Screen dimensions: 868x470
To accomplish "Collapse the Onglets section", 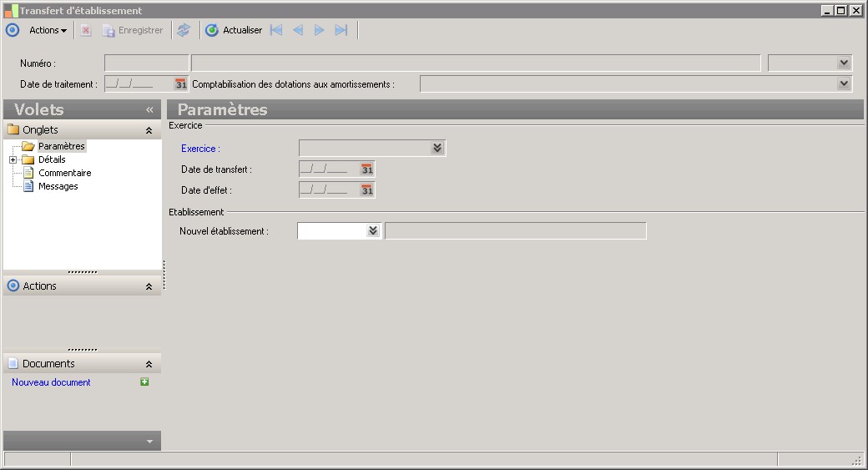I will (149, 130).
